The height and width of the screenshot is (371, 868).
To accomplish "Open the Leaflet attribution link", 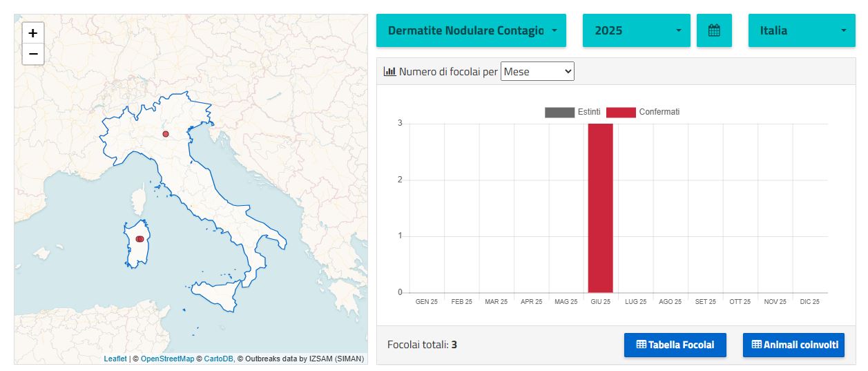I will coord(115,359).
